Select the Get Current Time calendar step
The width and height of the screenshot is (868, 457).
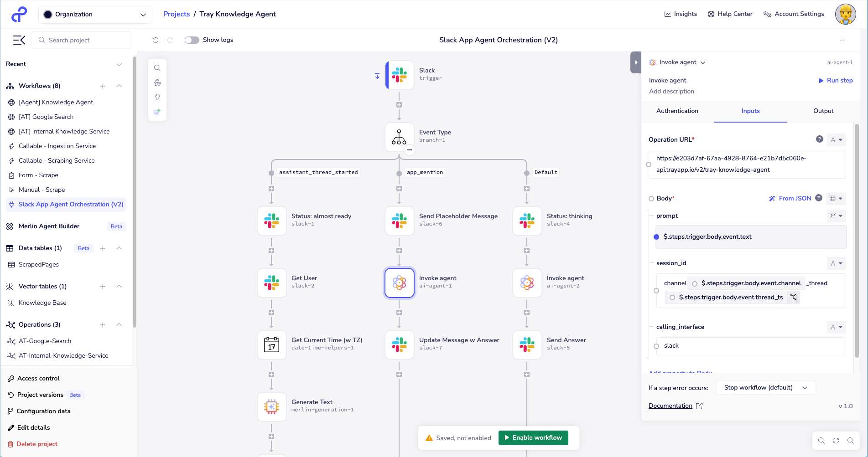[271, 344]
